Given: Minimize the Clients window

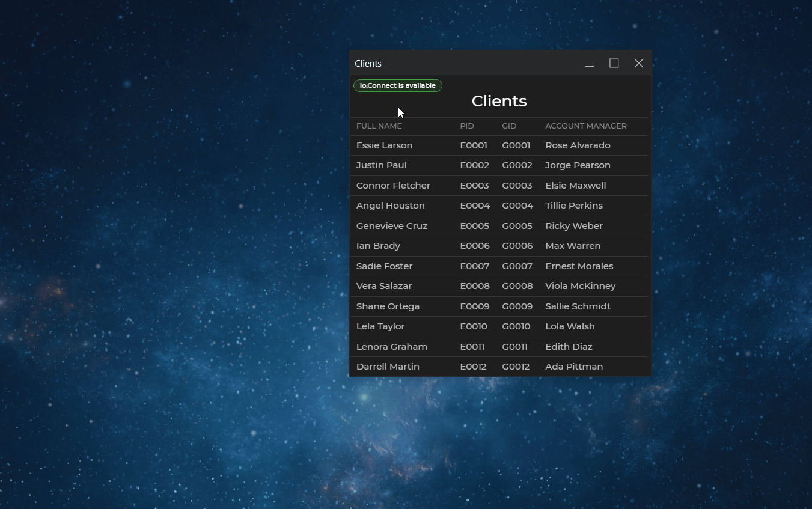Looking at the screenshot, I should coord(589,64).
